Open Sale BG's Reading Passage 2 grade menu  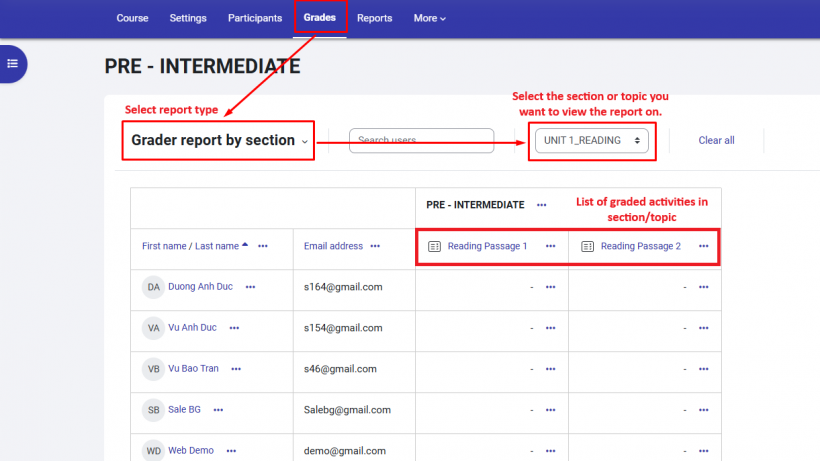coord(704,410)
